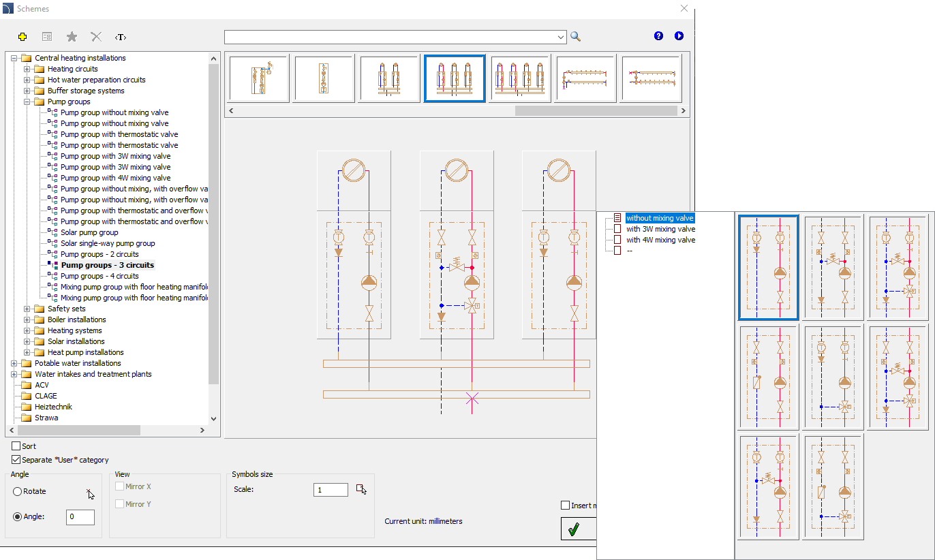Click the blue play arrow icon
Screen dimensions: 935x560
click(679, 36)
